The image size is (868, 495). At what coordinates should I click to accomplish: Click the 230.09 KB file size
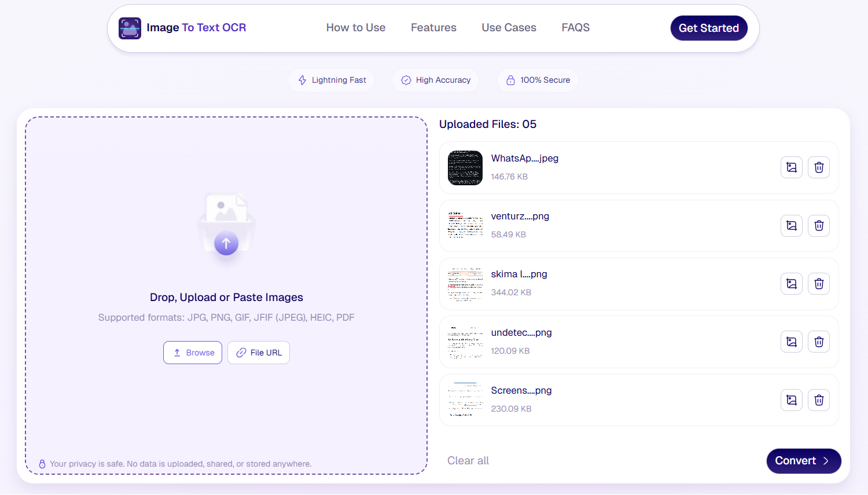point(511,409)
